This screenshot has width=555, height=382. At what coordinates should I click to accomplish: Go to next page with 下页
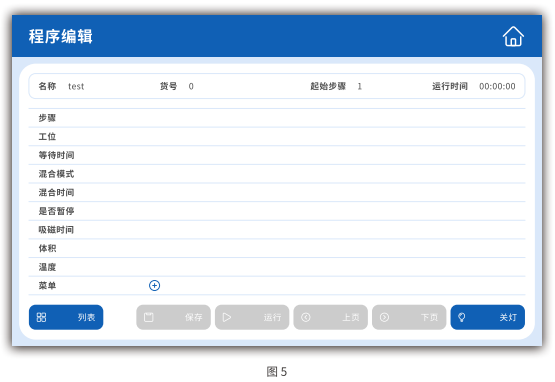409,317
